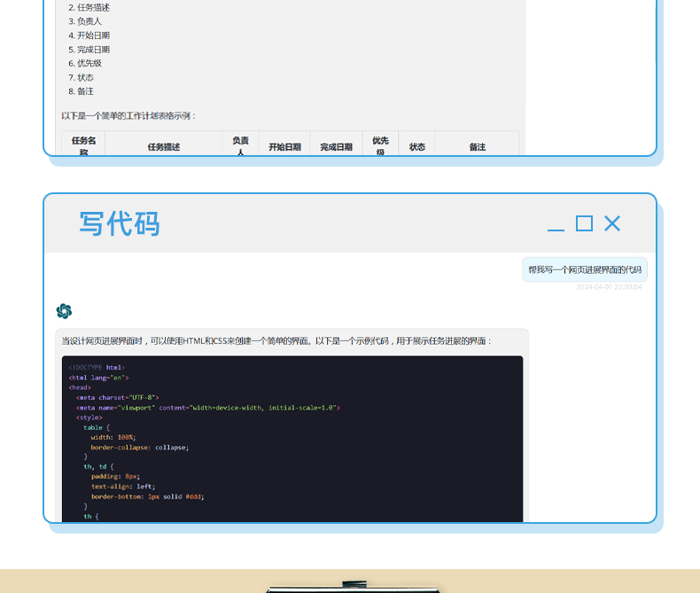700x593 pixels.
Task: Click list item 6. 优先级
Action: coord(85,63)
